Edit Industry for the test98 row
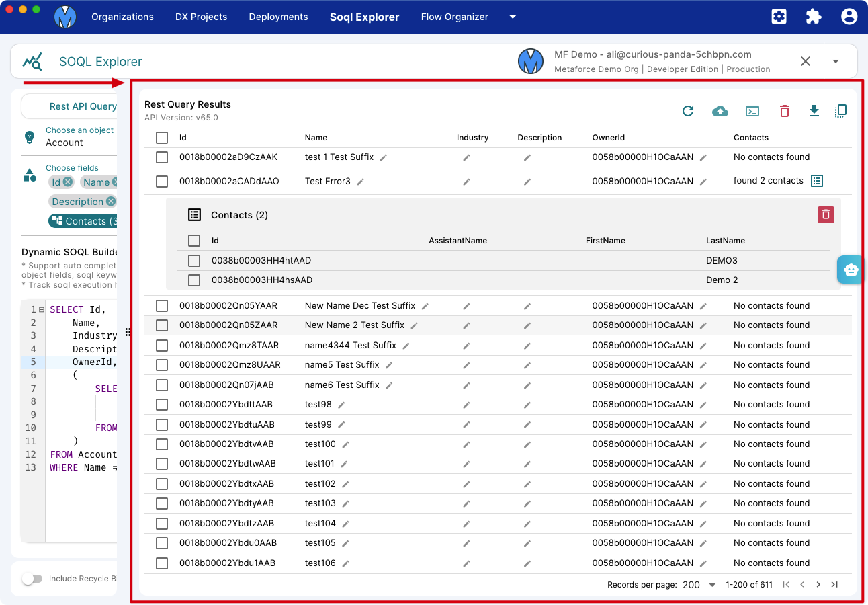This screenshot has height=605, width=868. (466, 405)
